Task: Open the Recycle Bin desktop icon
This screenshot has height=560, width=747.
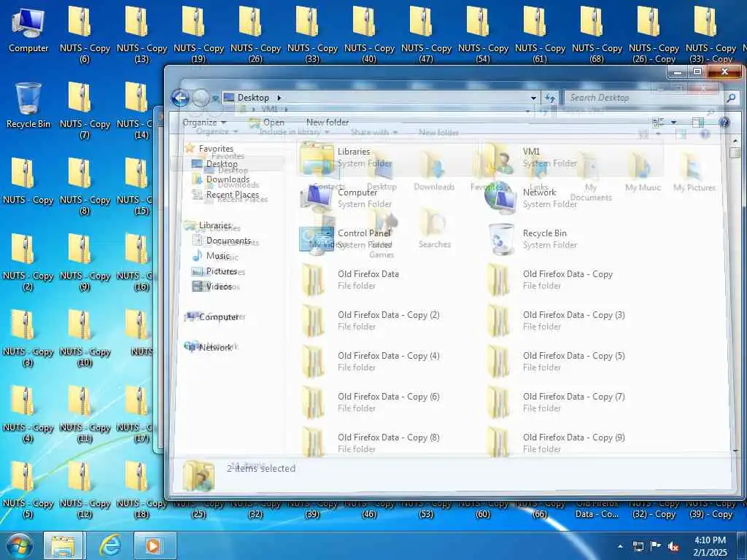Action: coord(28,106)
